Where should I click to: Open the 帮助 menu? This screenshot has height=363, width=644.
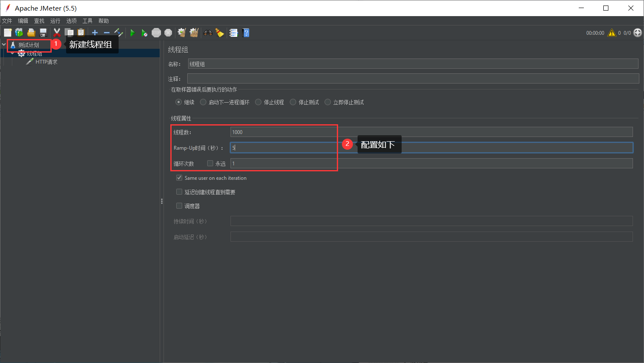pyautogui.click(x=103, y=21)
